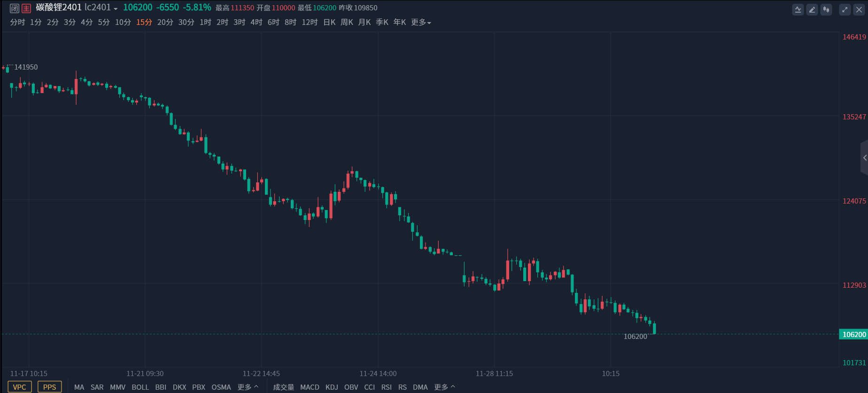Click the -5.81% change in header
This screenshot has width=868, height=393.
[197, 8]
